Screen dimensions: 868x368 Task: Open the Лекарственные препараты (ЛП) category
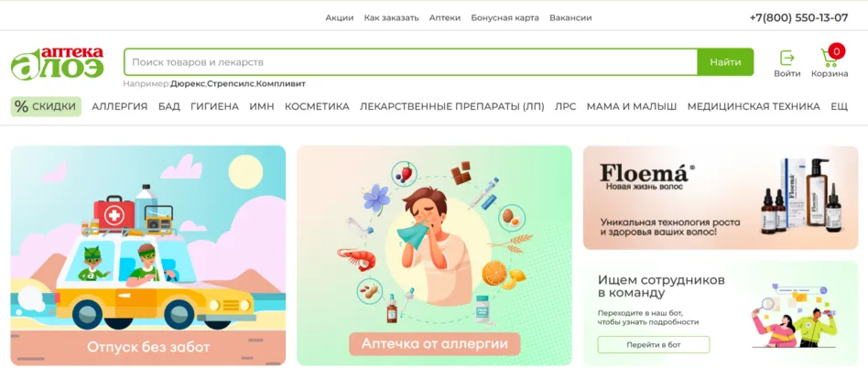tap(451, 107)
